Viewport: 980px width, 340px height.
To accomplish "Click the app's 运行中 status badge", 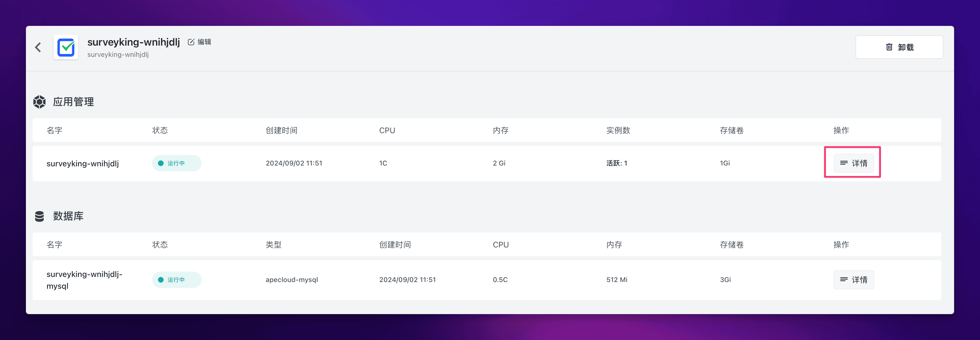I will (177, 163).
